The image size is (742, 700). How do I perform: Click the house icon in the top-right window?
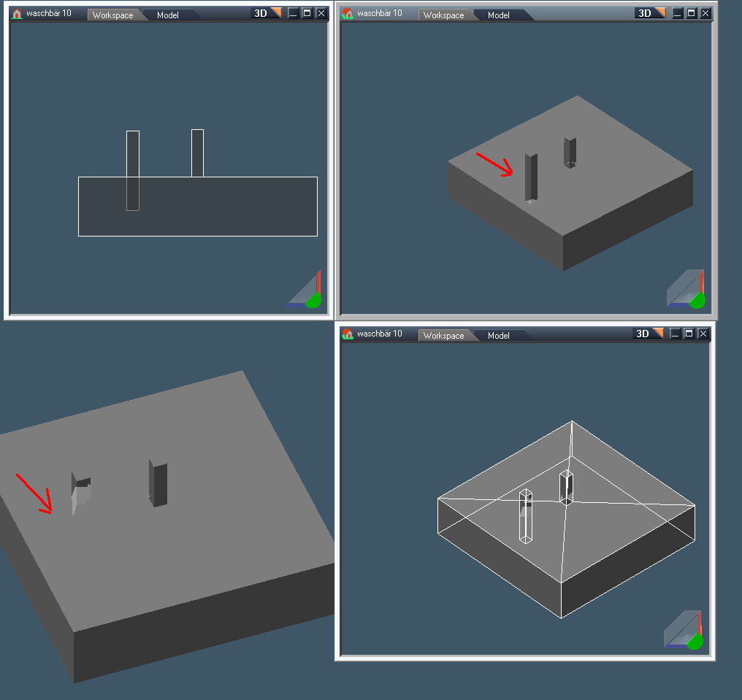(348, 14)
